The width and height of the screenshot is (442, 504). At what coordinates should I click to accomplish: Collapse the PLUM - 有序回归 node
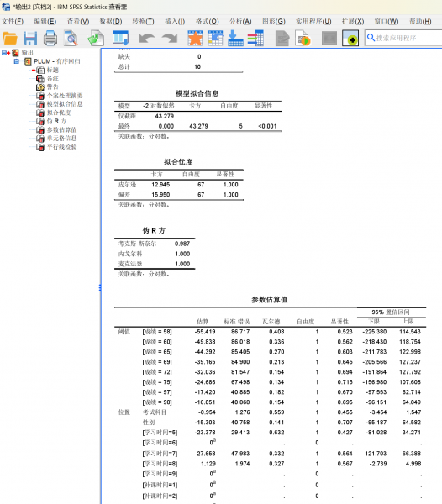pos(17,61)
